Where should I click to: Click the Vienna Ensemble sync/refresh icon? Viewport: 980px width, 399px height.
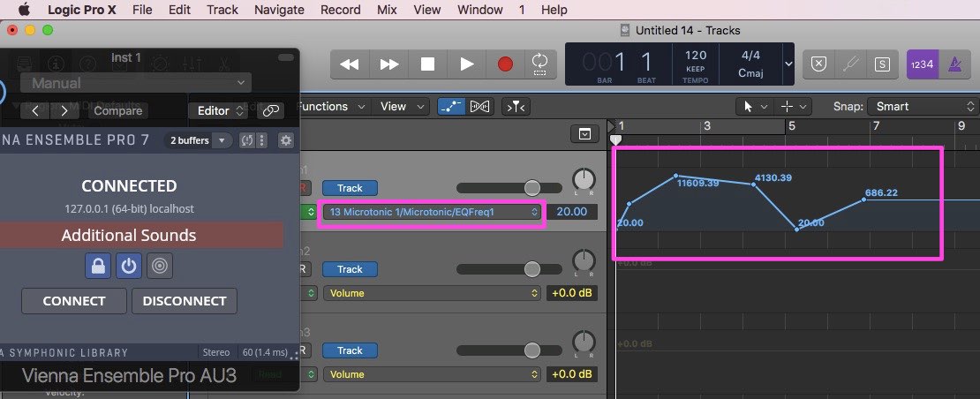click(x=247, y=140)
